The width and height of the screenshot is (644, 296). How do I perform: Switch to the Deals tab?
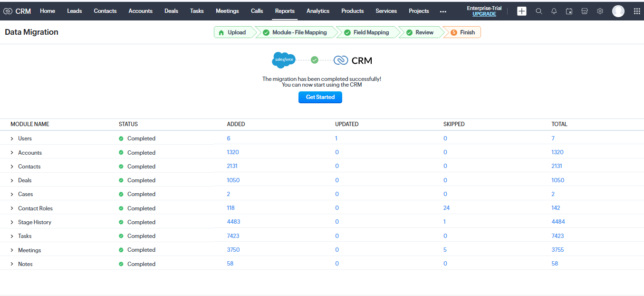tap(171, 11)
